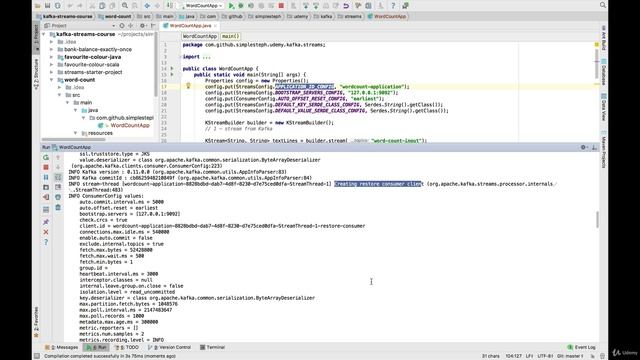The height and width of the screenshot is (360, 640).
Task: Click the Project tree horizontal scrollbar
Action: pyautogui.click(x=73, y=140)
